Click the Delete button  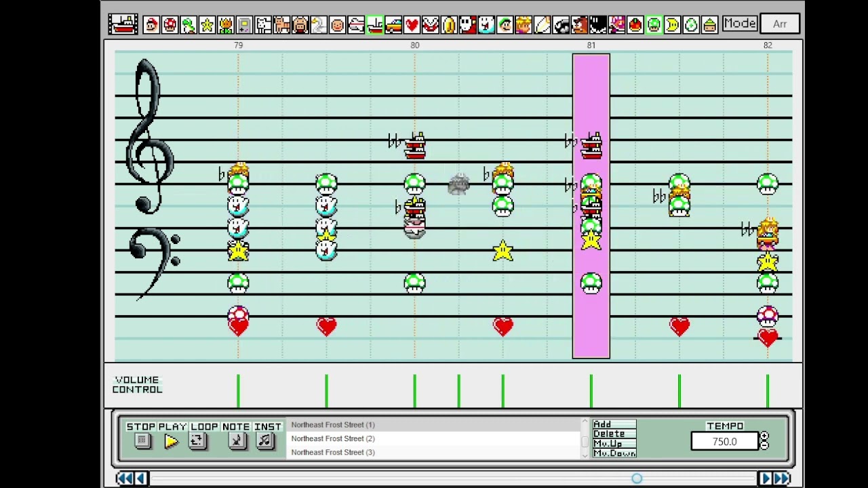(x=614, y=434)
